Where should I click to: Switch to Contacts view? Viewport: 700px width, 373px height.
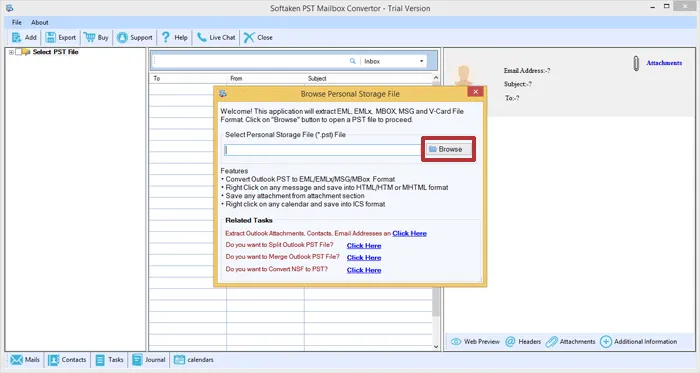tap(67, 360)
